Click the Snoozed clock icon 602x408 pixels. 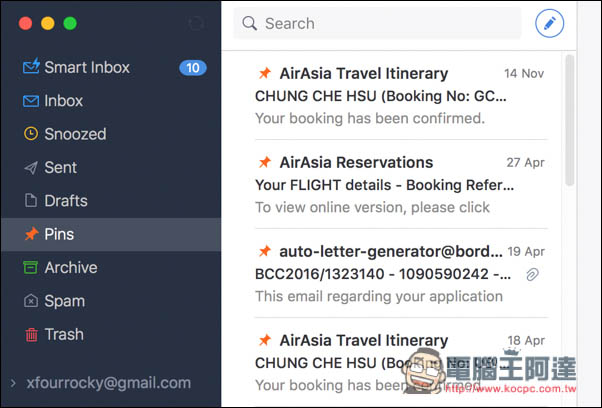31,134
